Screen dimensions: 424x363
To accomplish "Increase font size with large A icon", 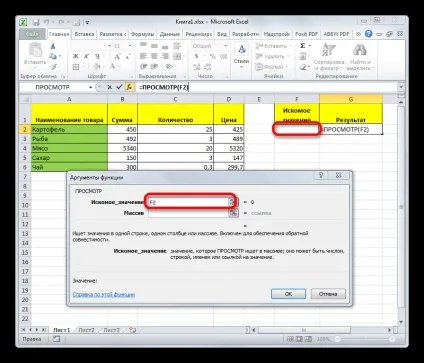I will [x=117, y=56].
